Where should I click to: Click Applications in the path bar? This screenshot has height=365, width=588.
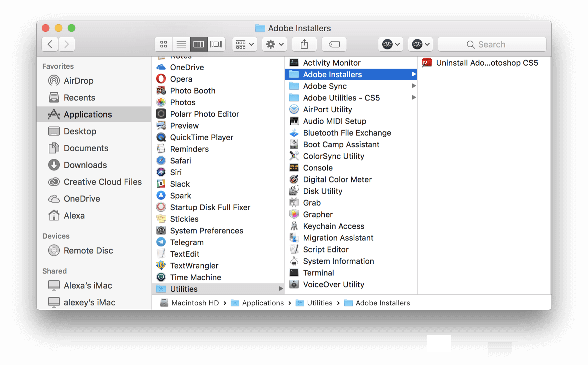tap(257, 303)
